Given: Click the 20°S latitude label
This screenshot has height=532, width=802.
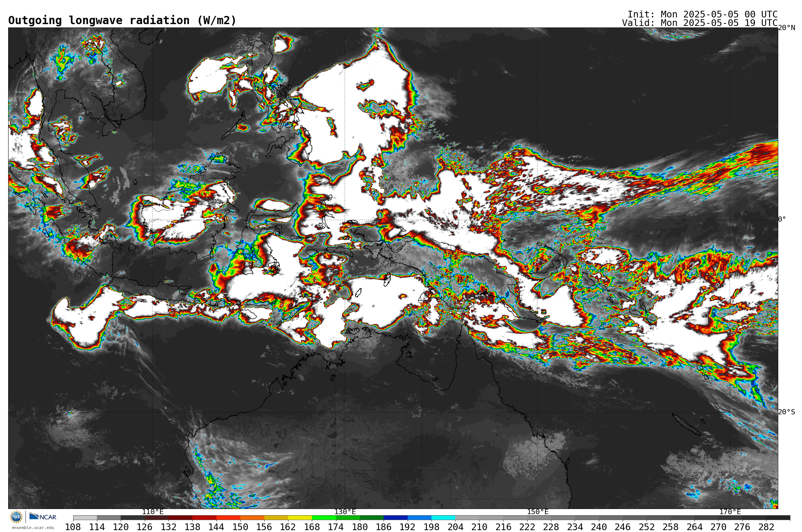Looking at the screenshot, I should (x=786, y=412).
